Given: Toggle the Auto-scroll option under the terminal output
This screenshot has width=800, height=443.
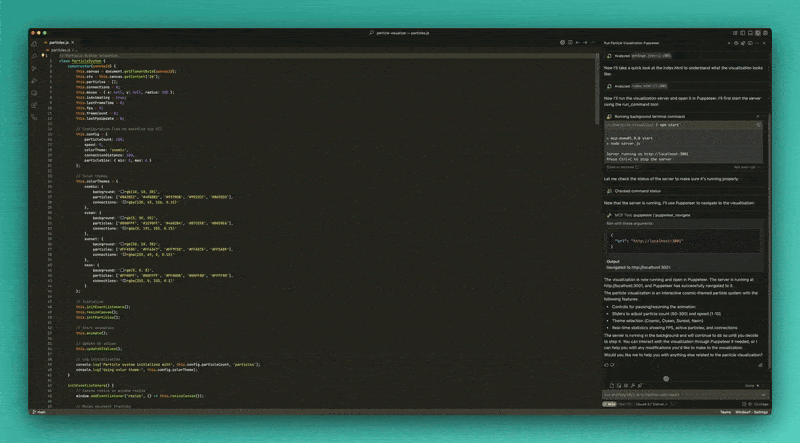Looking at the screenshot, I should pyautogui.click(x=744, y=167).
